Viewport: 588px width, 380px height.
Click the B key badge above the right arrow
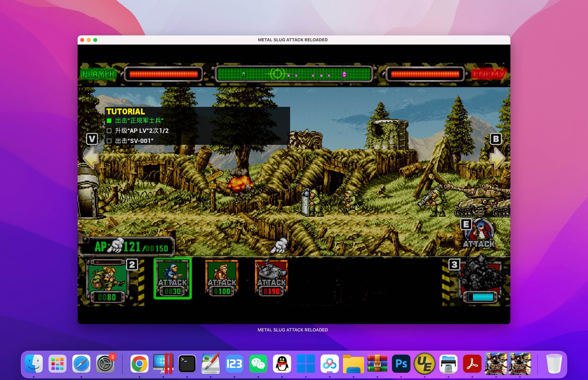(496, 139)
